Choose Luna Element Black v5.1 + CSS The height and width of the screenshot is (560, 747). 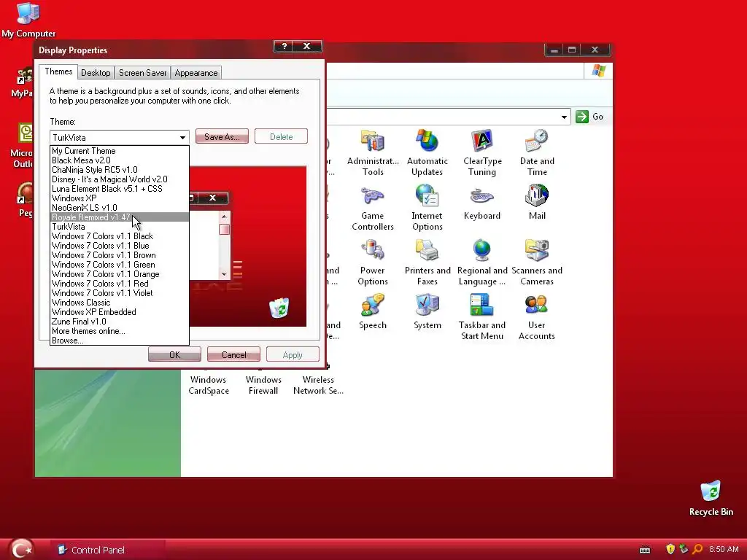click(x=120, y=189)
